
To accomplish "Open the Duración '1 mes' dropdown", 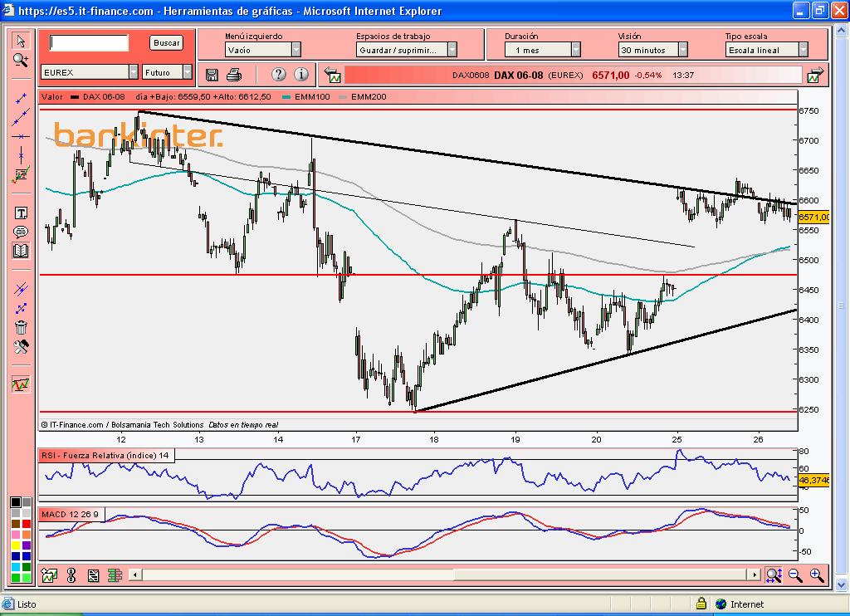I will (575, 50).
